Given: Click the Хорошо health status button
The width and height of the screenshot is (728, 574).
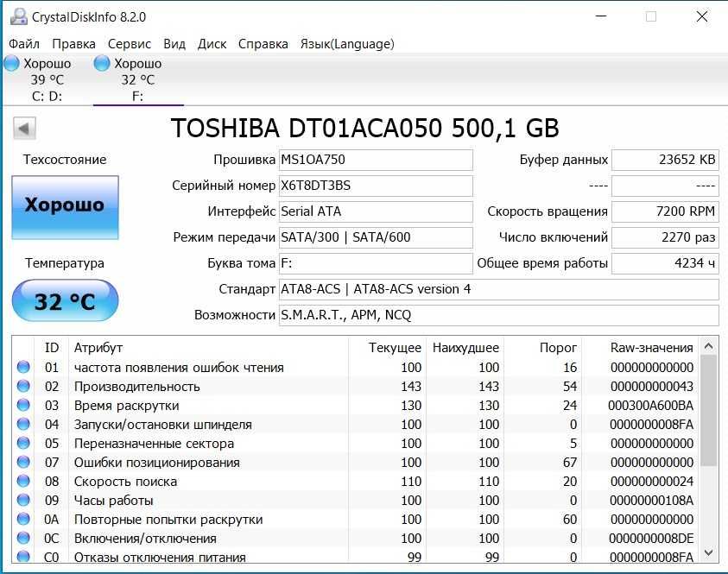Looking at the screenshot, I should [x=65, y=207].
